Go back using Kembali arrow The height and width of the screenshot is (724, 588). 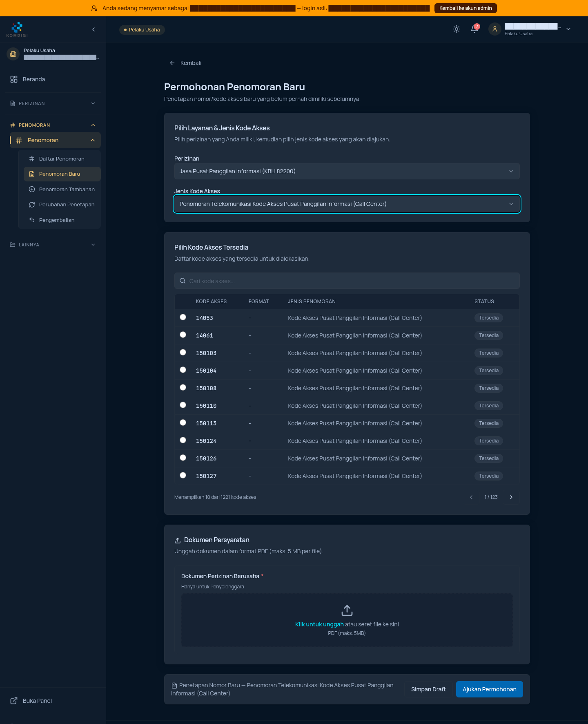[172, 63]
